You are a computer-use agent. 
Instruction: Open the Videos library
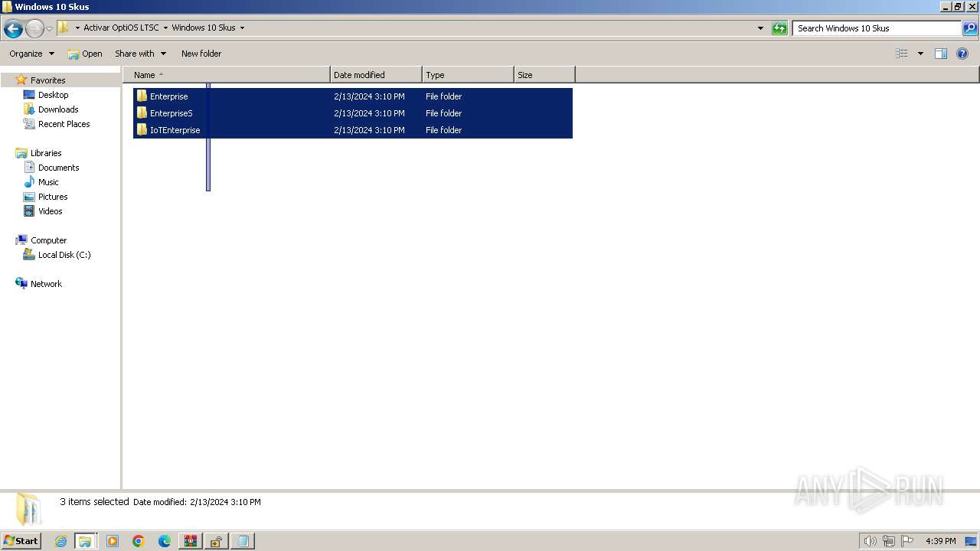coord(51,211)
